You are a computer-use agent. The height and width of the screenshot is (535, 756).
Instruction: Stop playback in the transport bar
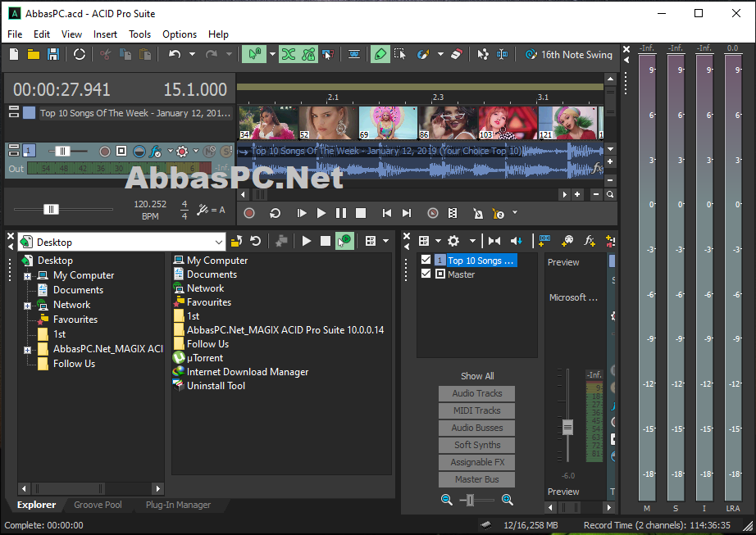click(361, 213)
